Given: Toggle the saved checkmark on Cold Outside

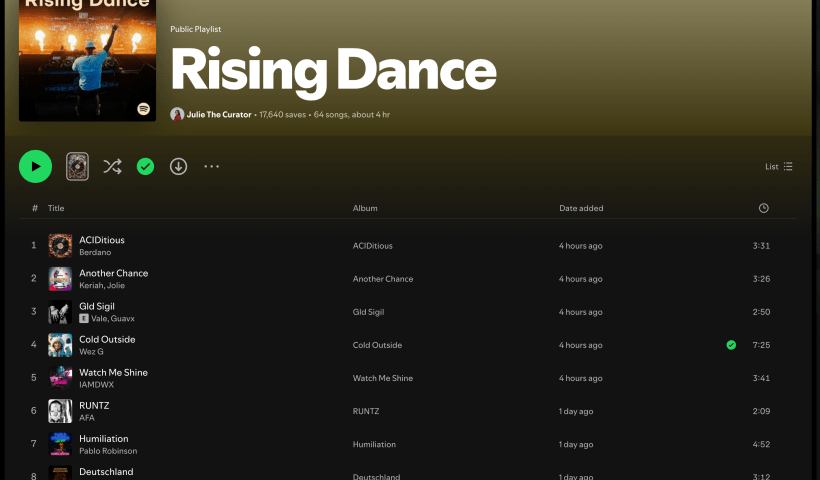Looking at the screenshot, I should (731, 345).
